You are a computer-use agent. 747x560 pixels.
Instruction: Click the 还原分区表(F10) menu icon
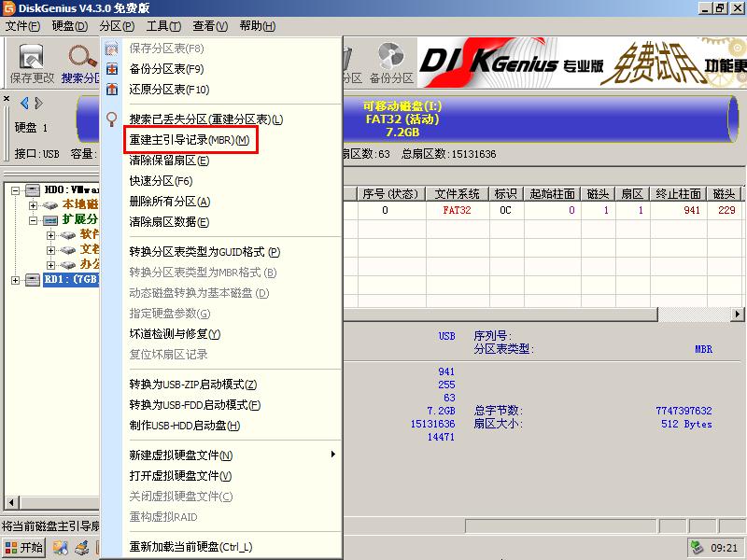click(111, 89)
